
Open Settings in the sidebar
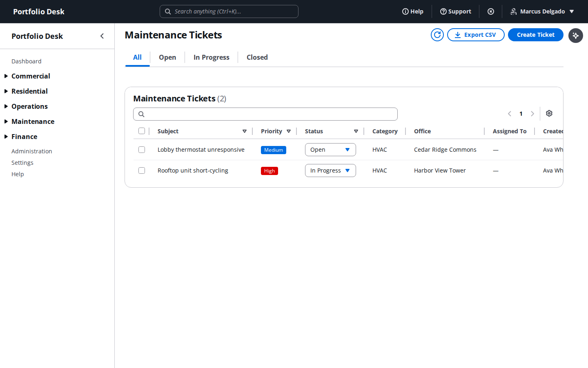[x=22, y=163]
